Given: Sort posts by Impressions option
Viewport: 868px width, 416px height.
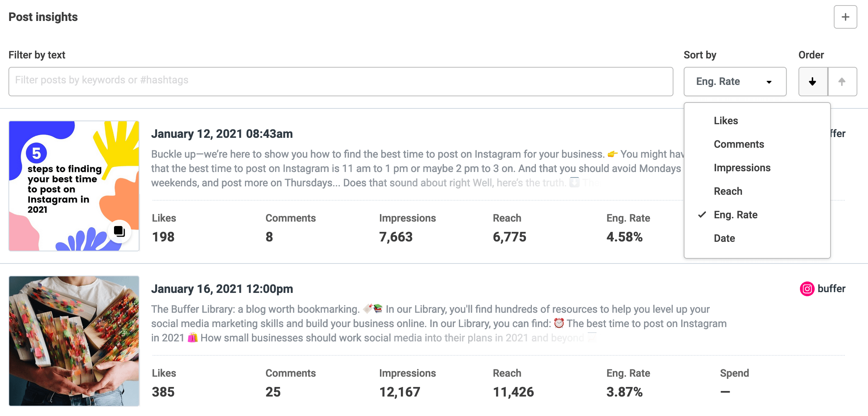Looking at the screenshot, I should coord(742,168).
